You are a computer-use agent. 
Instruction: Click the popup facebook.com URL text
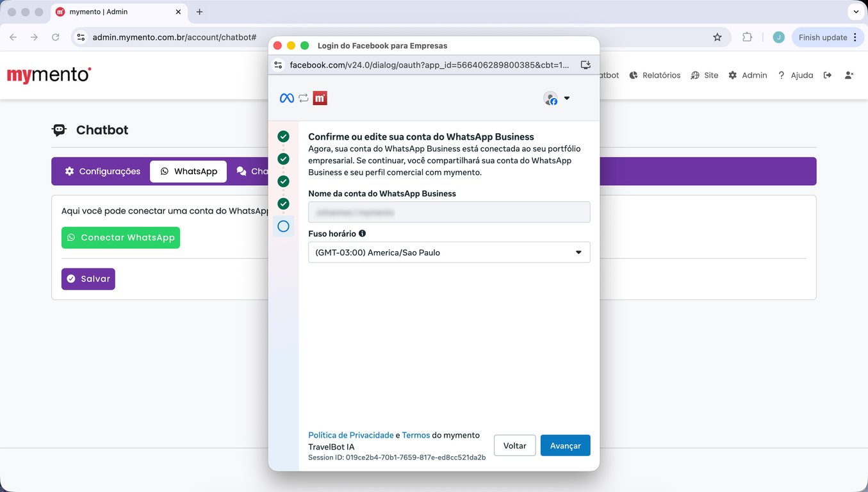tap(429, 65)
